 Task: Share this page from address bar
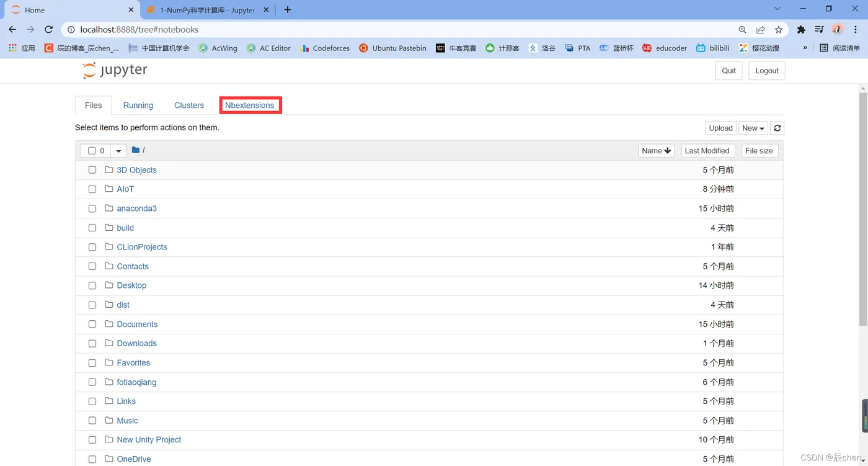click(760, 29)
